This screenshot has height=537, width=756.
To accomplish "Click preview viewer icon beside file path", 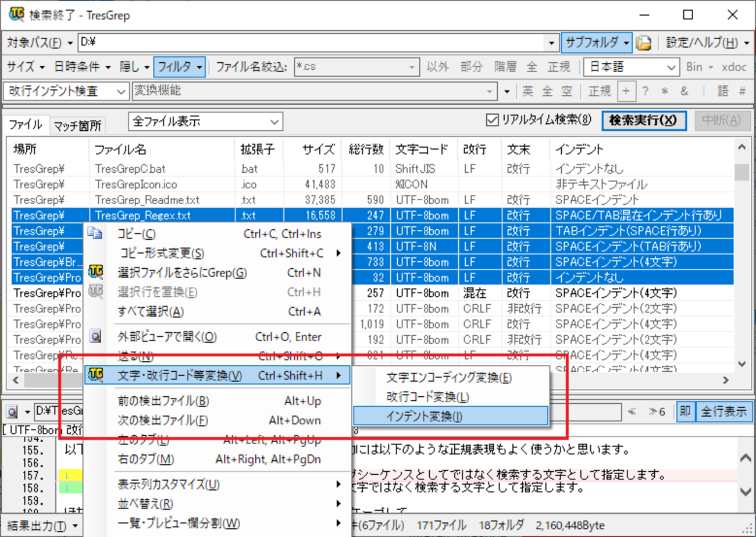I will [x=13, y=411].
